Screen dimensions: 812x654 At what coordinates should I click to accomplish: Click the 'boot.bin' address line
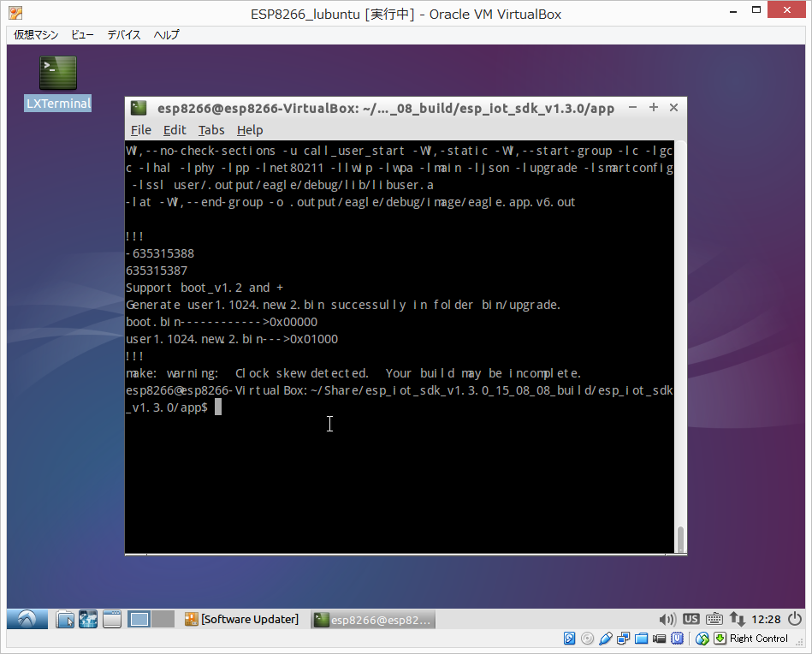pos(222,322)
